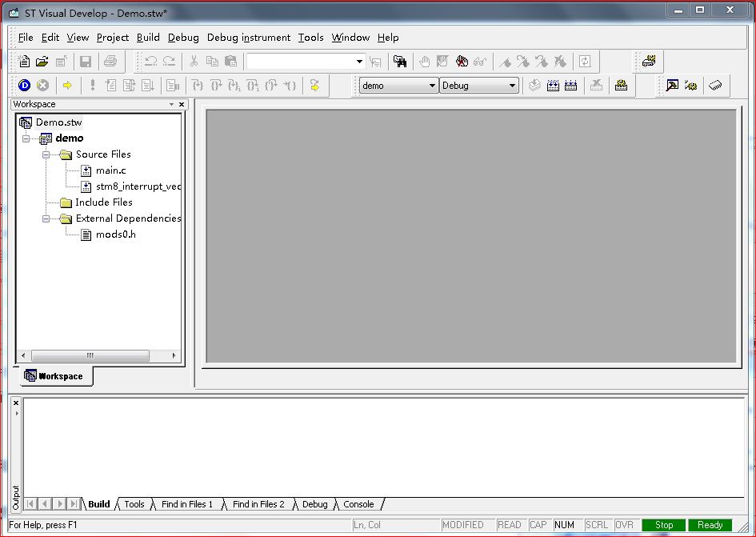Collapse the Source Files folder

46,154
